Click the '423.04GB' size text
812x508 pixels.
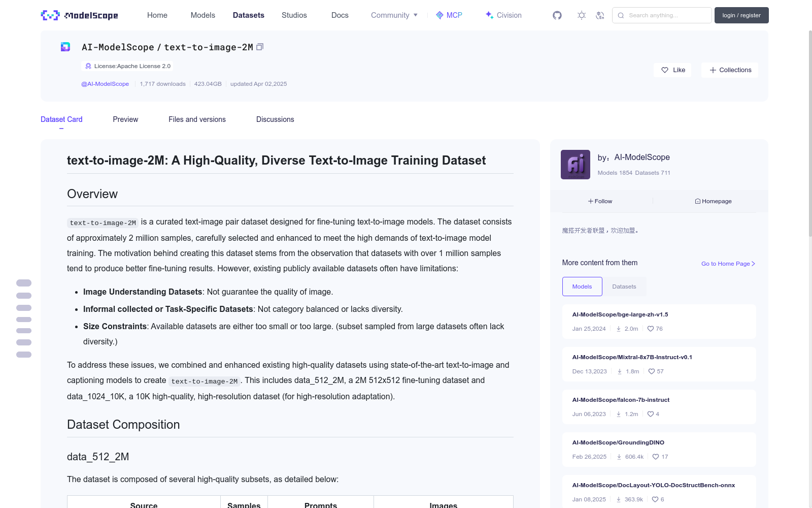[208, 84]
